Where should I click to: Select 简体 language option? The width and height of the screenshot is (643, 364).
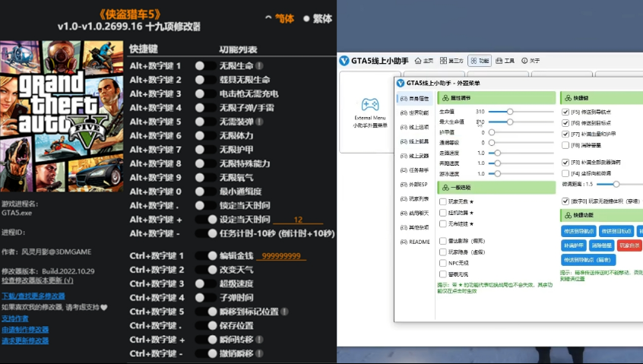[280, 18]
